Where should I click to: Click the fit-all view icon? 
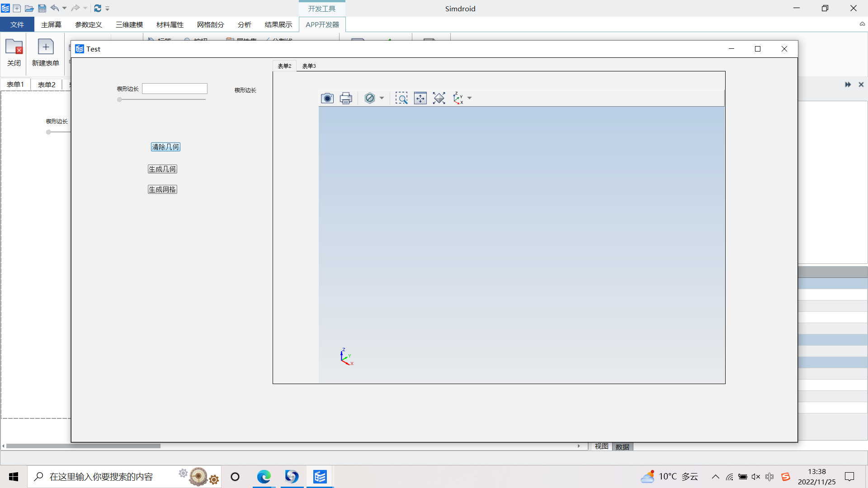tap(439, 98)
